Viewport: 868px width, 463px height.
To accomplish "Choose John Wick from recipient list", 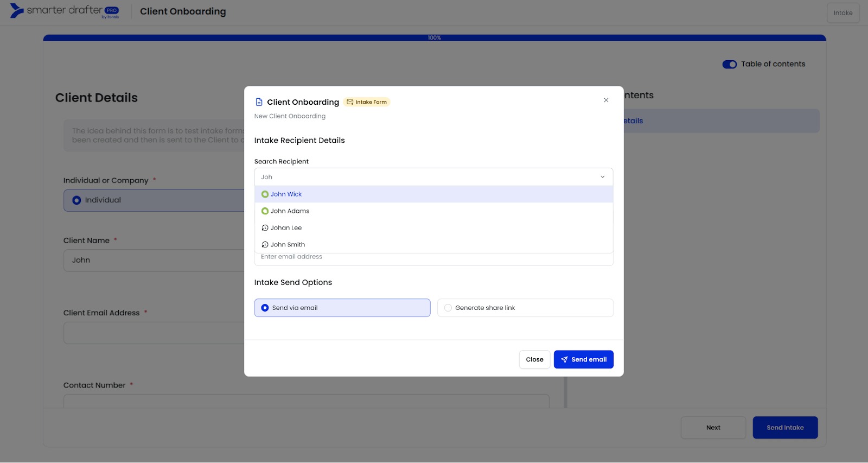I will (286, 194).
